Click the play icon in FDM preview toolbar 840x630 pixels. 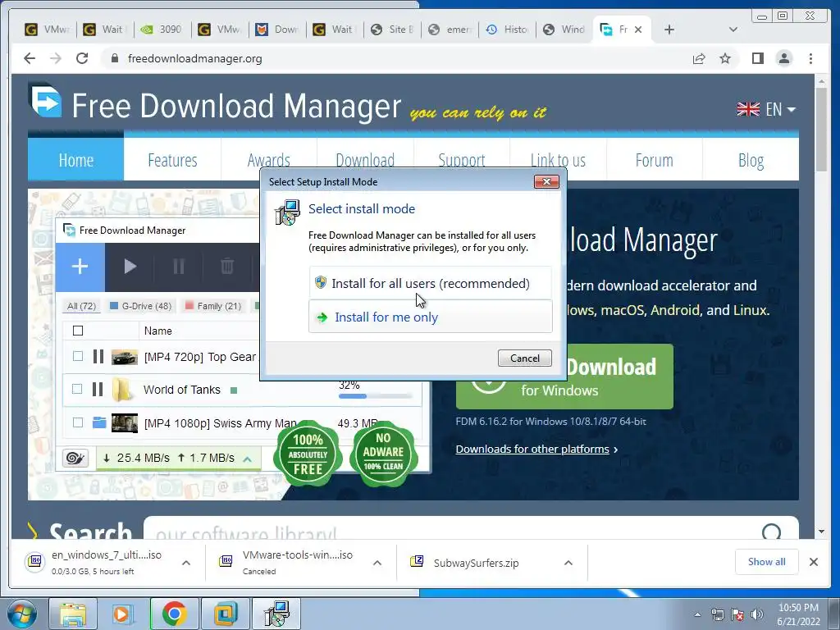point(130,267)
